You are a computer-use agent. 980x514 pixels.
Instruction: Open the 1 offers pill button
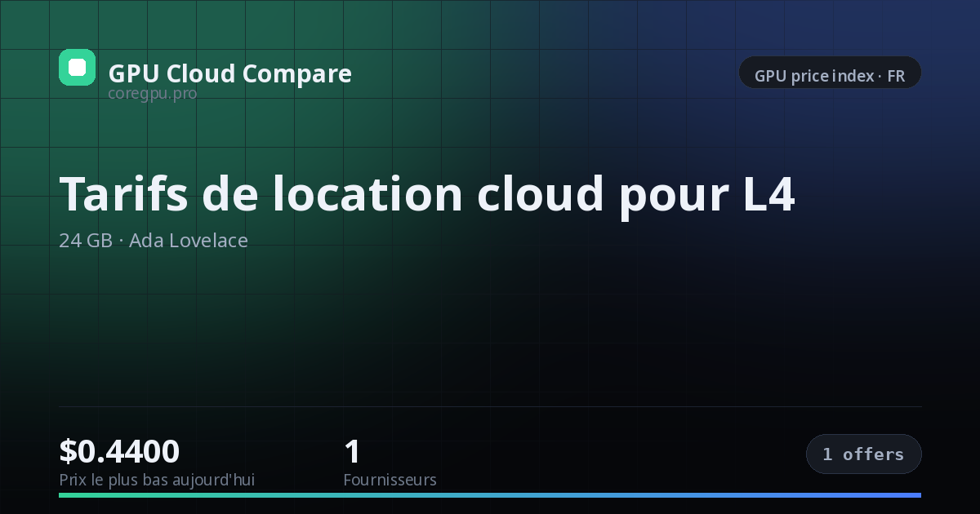tap(864, 454)
